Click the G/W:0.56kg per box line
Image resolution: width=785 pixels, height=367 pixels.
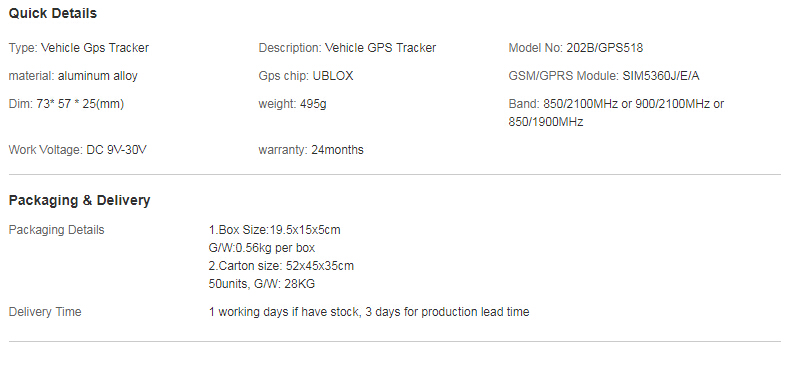coord(262,248)
